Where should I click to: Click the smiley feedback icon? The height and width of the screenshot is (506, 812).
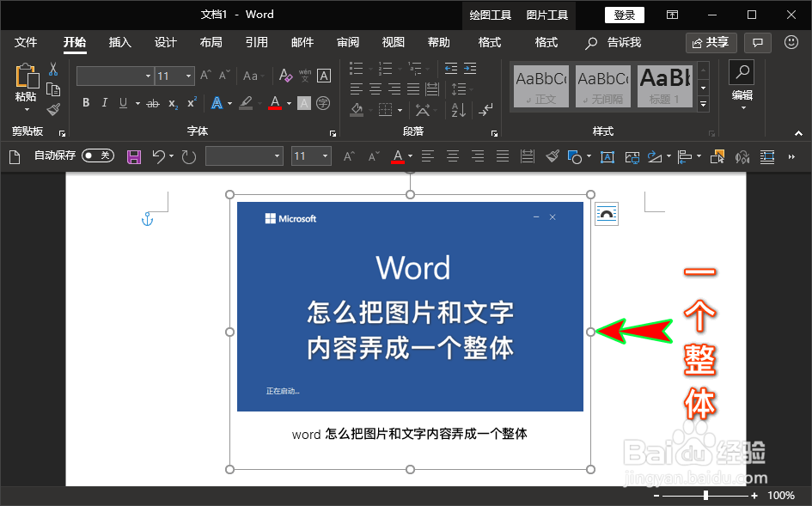791,42
